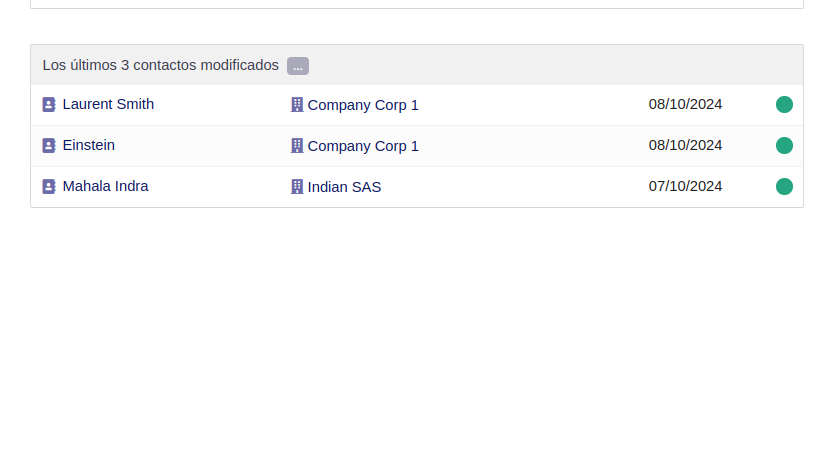Open Company Corp 1 from Laurent Smith's row
The image size is (825, 461).
363,105
